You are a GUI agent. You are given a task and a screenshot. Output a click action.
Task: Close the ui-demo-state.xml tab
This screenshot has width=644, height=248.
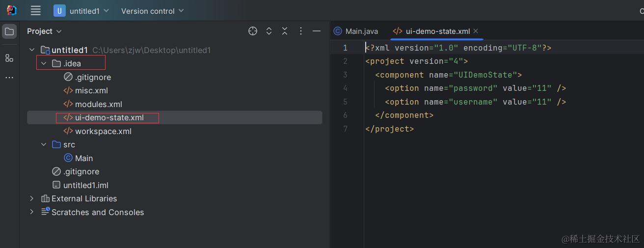click(476, 31)
